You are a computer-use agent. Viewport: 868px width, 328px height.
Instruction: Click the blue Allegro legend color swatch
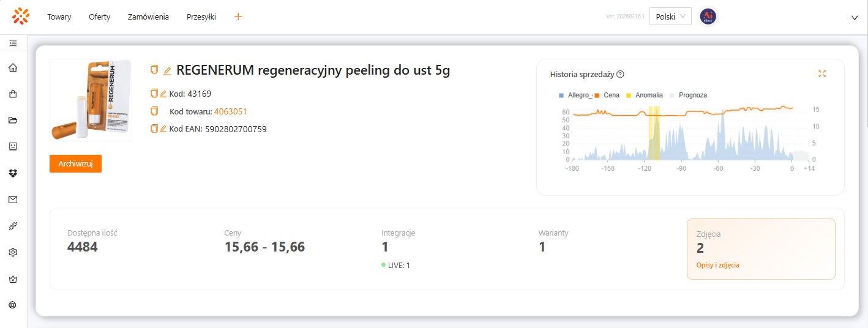point(561,95)
